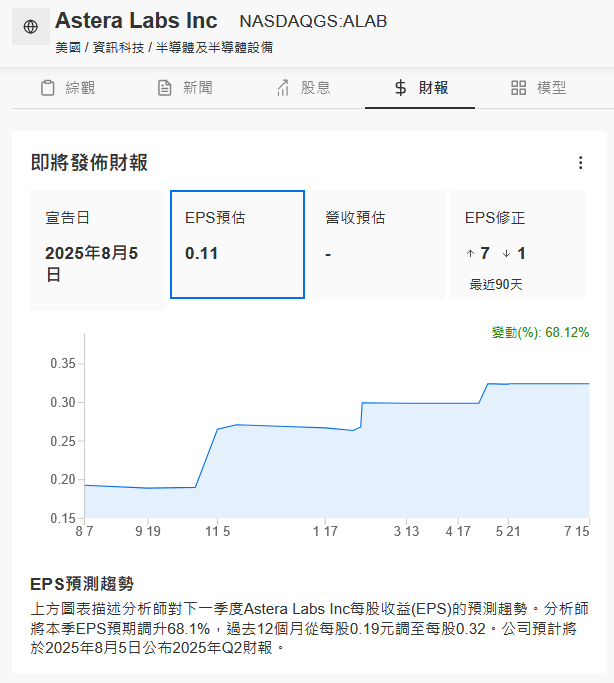614x683 pixels.
Task: Click the document icon of 新聞 tab
Action: point(165,88)
